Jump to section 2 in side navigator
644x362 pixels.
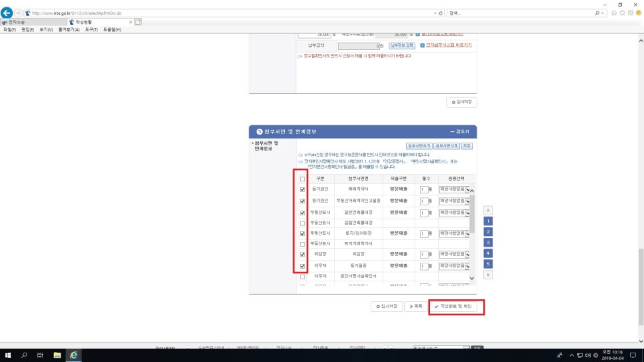488,232
